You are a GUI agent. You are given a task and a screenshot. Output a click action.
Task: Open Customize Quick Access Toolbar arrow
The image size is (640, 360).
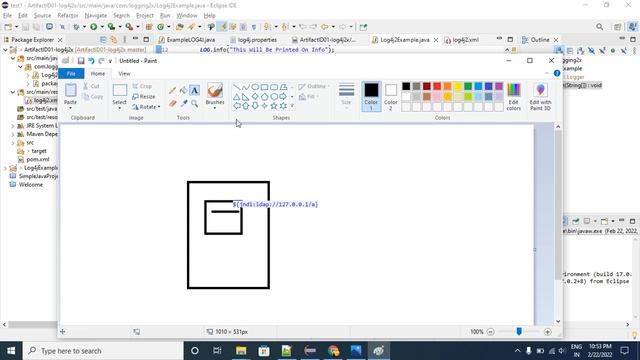[x=110, y=61]
